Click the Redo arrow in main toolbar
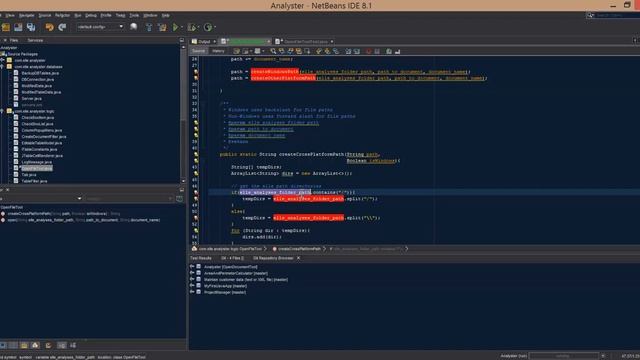 (62, 27)
